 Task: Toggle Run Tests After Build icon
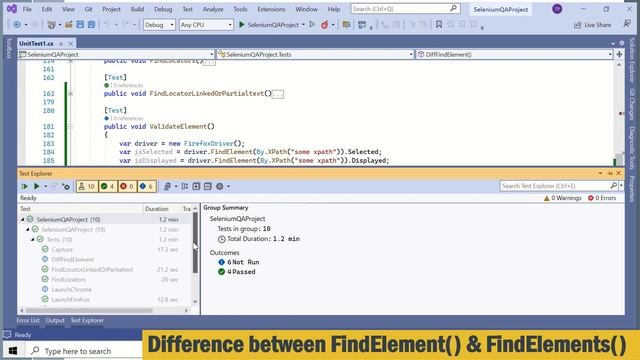click(66, 187)
